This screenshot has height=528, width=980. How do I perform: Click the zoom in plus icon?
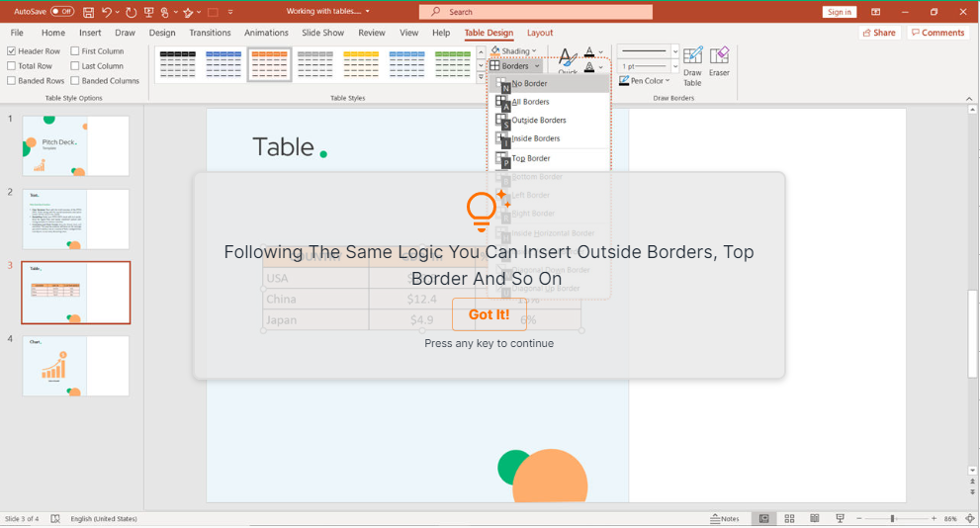click(934, 519)
